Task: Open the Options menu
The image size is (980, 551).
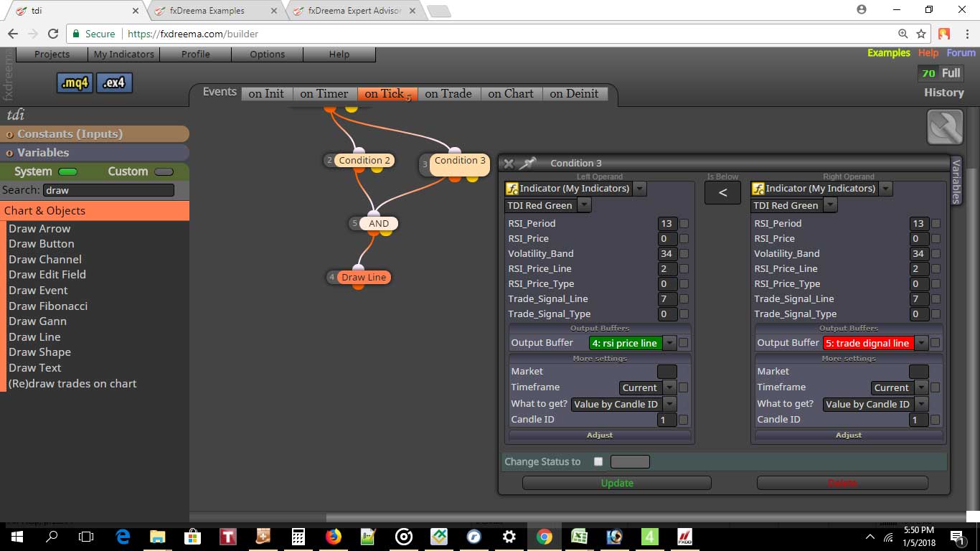Action: [268, 55]
